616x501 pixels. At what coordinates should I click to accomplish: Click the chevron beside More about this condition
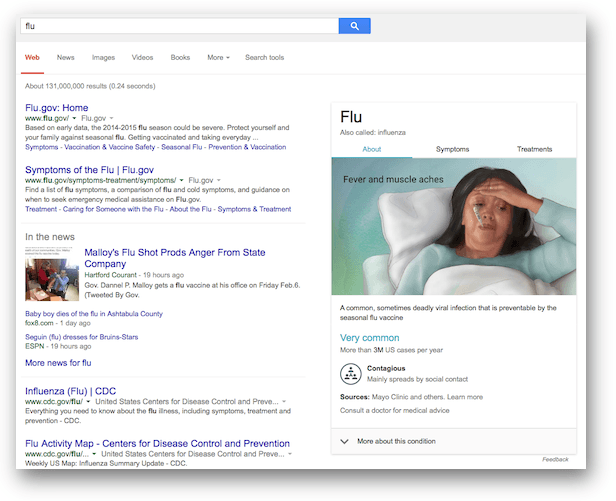pyautogui.click(x=345, y=441)
